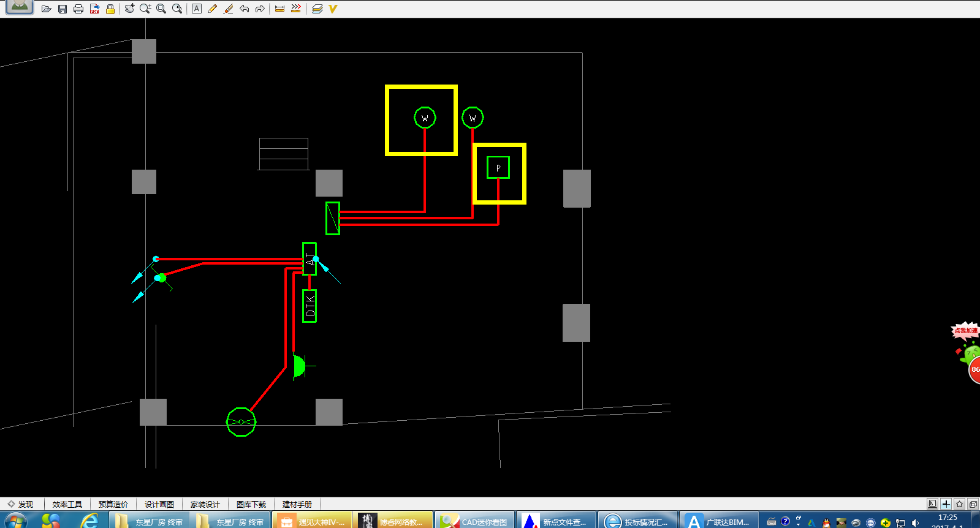Toggle the crosshair plus icon at bottom right
The image size is (980, 528).
[x=946, y=503]
